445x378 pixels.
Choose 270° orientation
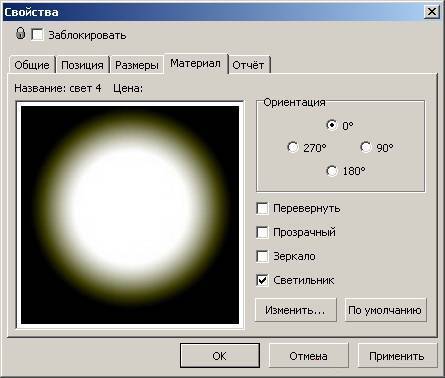(x=292, y=147)
